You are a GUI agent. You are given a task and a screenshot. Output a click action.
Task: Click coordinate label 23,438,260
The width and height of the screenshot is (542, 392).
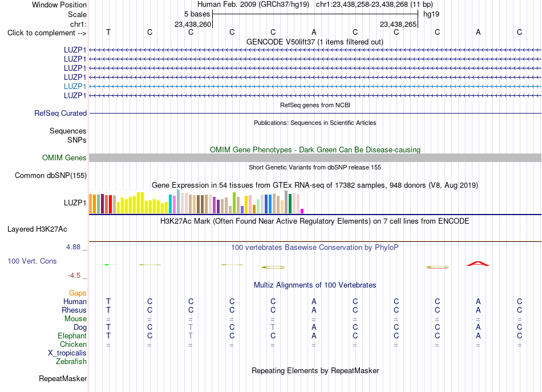click(x=192, y=24)
